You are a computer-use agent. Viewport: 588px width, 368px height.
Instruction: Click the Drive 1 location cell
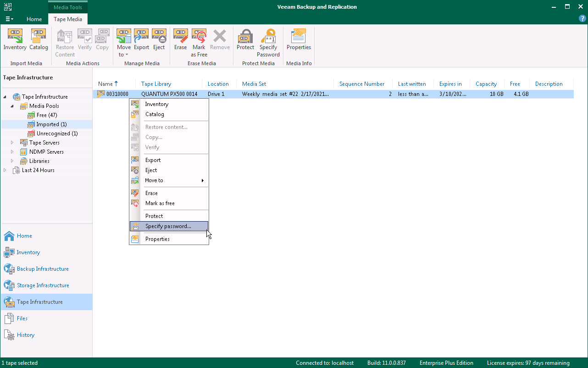(216, 94)
